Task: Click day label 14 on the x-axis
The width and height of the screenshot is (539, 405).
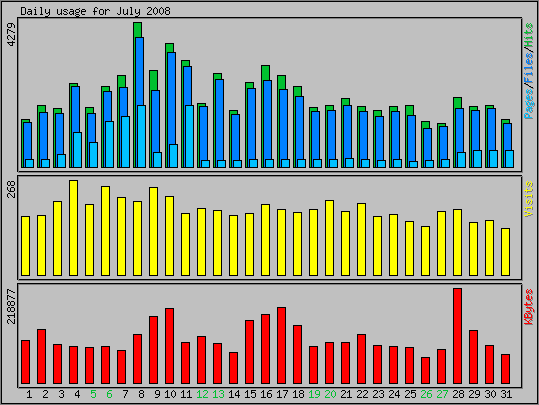Action: click(234, 394)
